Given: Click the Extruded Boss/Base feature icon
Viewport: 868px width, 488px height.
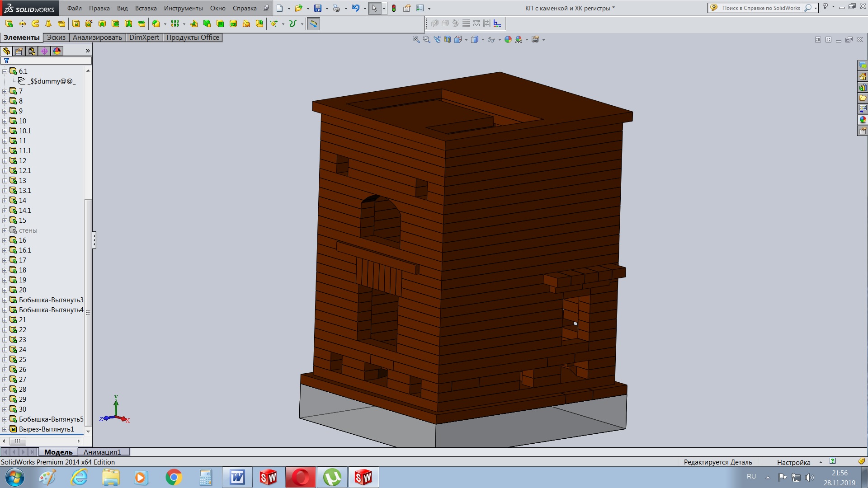Looking at the screenshot, I should tap(9, 23).
